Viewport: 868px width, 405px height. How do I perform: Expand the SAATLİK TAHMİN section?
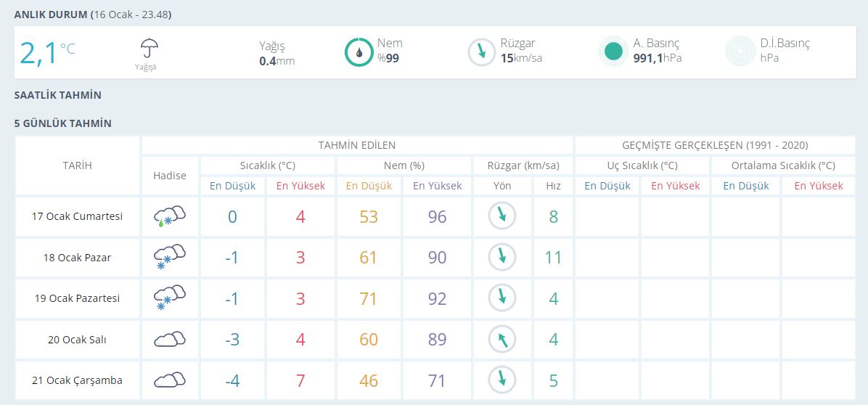click(58, 95)
